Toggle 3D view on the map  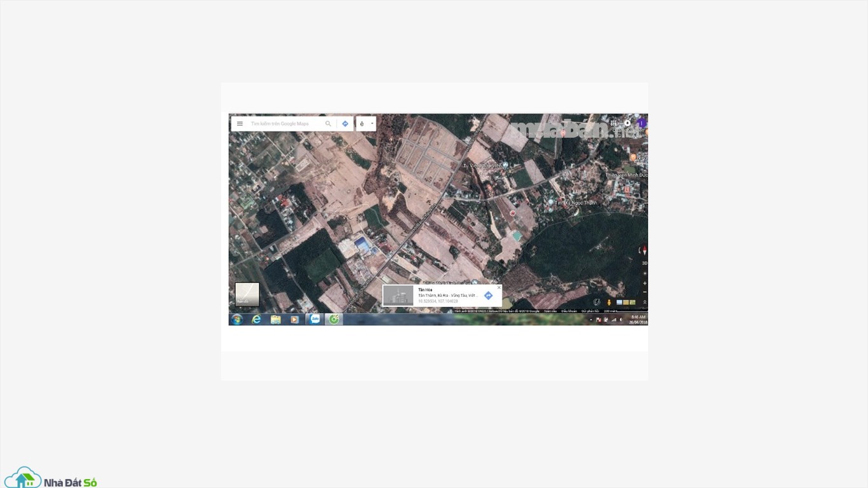644,263
